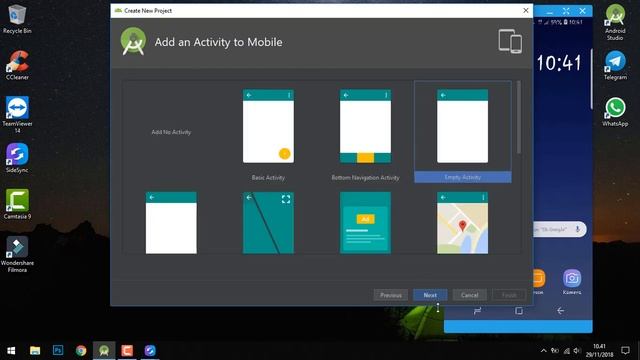Viewport: 640px width, 360px height.
Task: Open Photoshop from taskbar
Action: 58,351
